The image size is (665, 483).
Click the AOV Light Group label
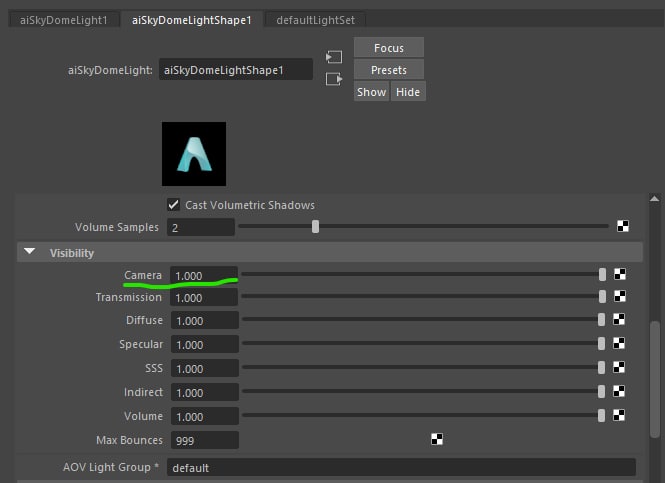(111, 467)
